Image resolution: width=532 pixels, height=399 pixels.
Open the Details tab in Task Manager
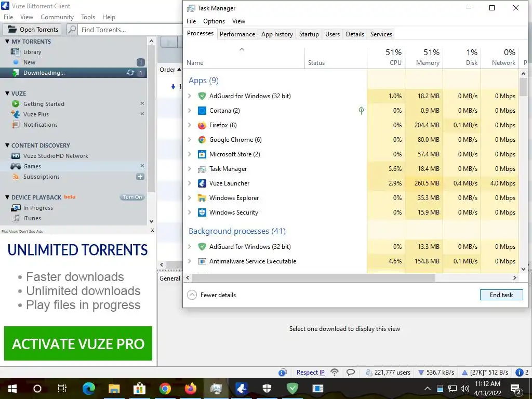[x=355, y=34]
